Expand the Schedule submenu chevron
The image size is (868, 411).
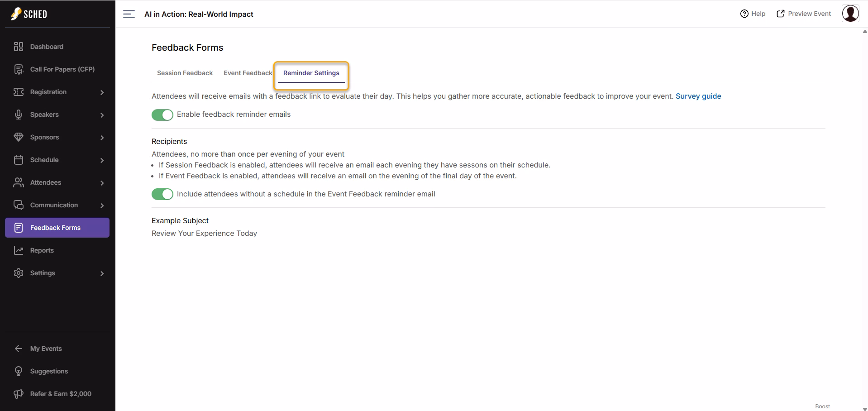click(102, 160)
